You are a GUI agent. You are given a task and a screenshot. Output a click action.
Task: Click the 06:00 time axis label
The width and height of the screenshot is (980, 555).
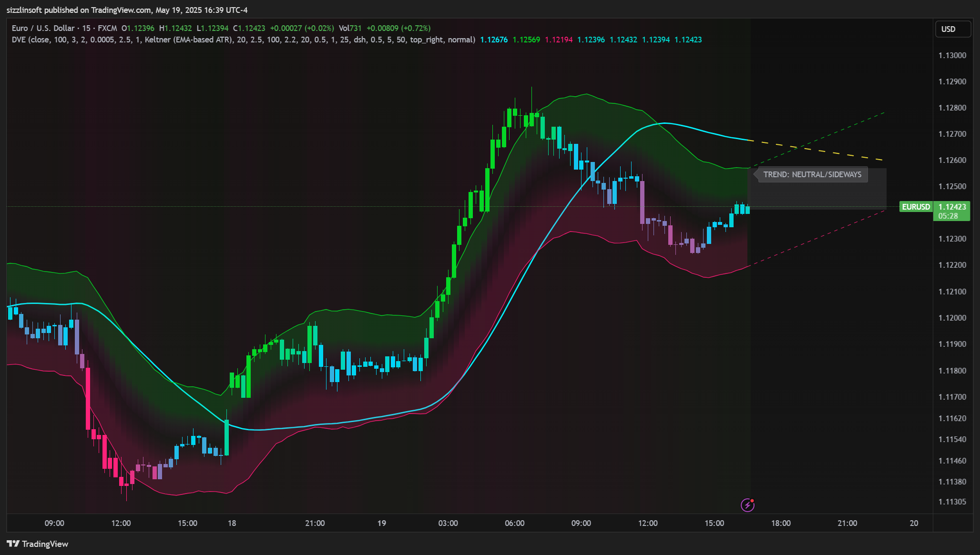click(515, 523)
